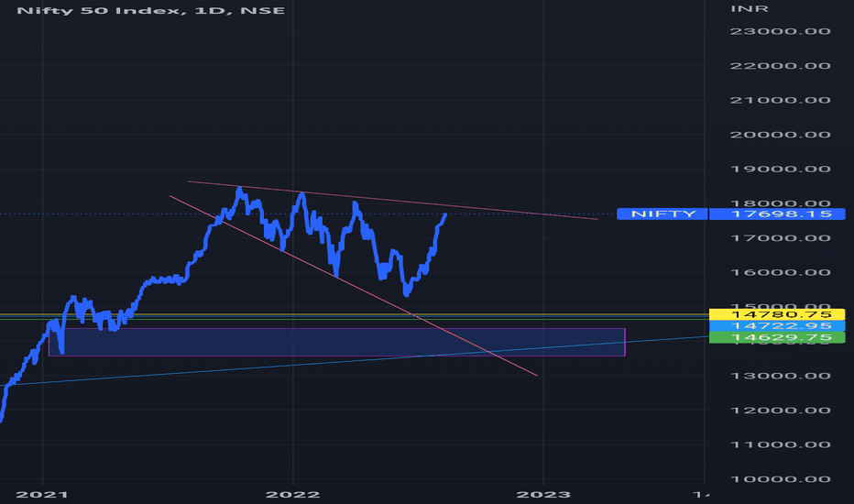Select the blue 14722.95 price label
Viewport: 854px width, 504px height.
(x=777, y=326)
